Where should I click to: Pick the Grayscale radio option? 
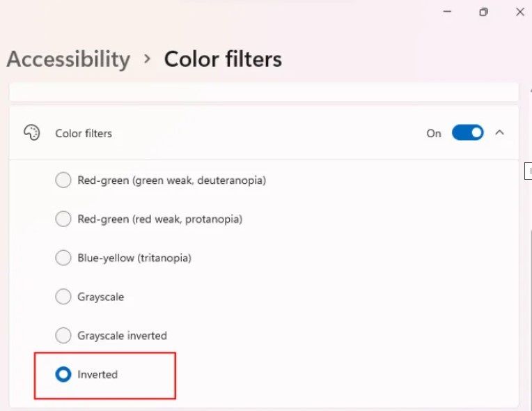[x=63, y=297]
